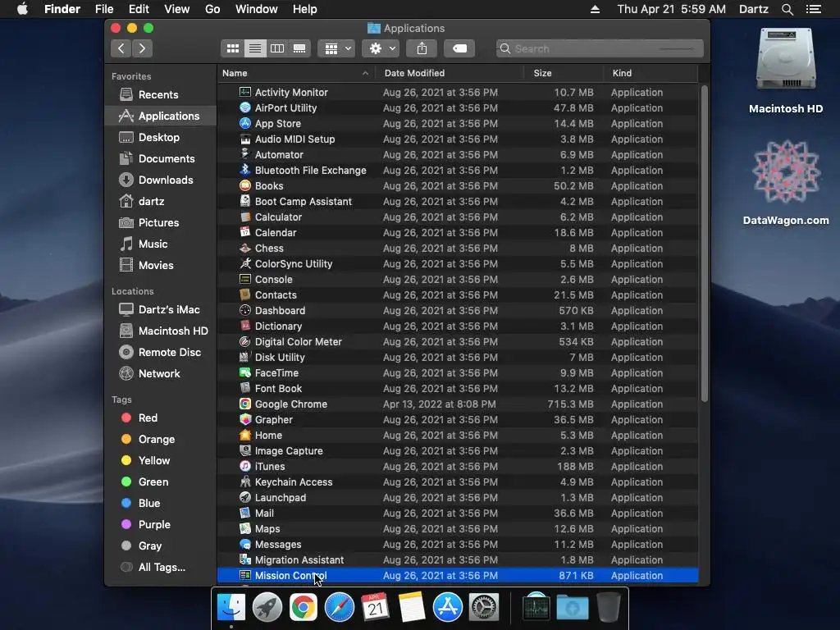
Task: Open the File menu
Action: coord(104,9)
